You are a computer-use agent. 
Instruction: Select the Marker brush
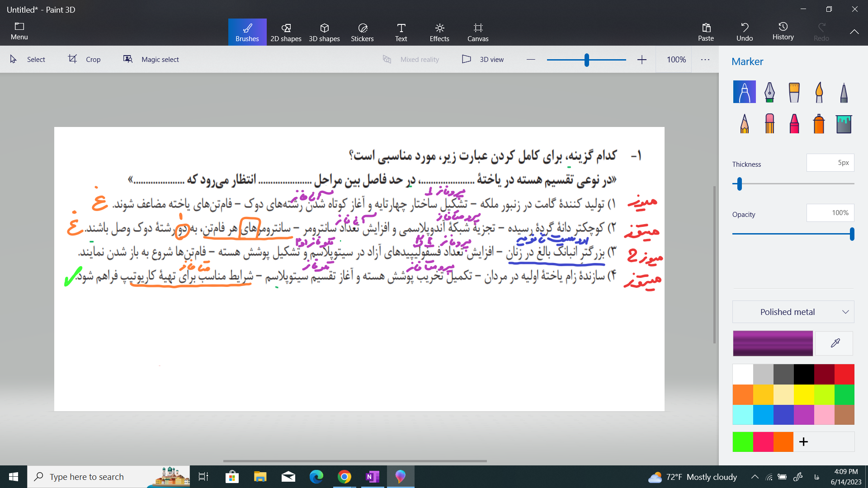[744, 92]
